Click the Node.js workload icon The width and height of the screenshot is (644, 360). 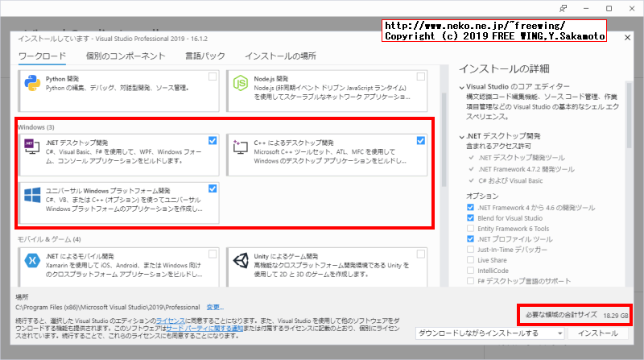241,83
